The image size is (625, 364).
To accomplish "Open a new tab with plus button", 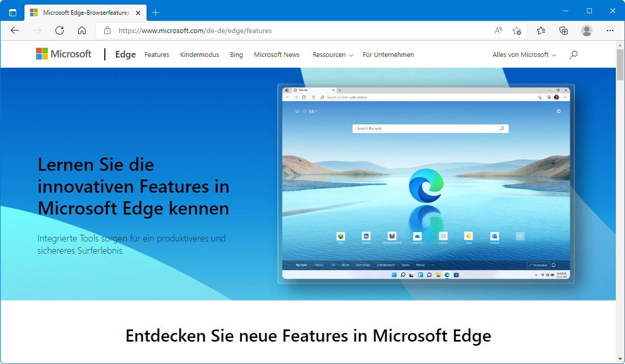I will [156, 12].
